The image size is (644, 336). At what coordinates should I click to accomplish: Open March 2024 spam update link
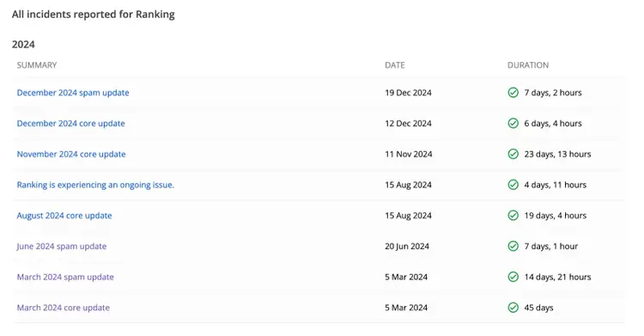tap(65, 278)
